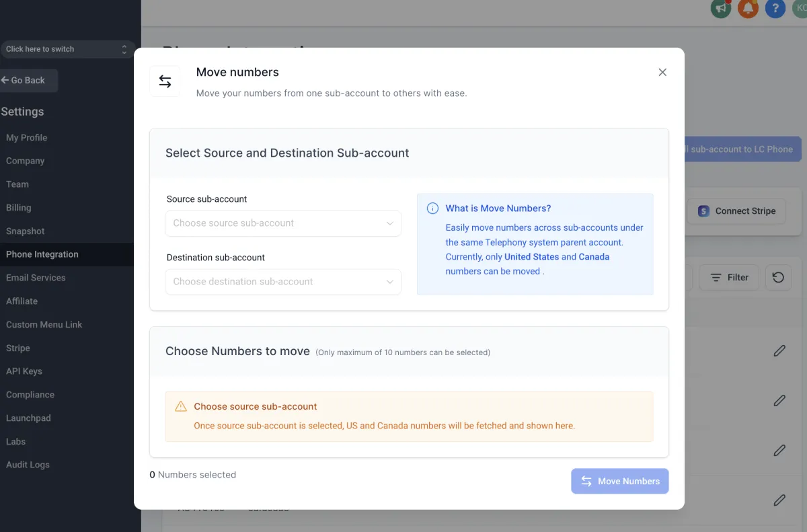The height and width of the screenshot is (532, 807).
Task: Expand the Click here to switch selector
Action: click(67, 49)
